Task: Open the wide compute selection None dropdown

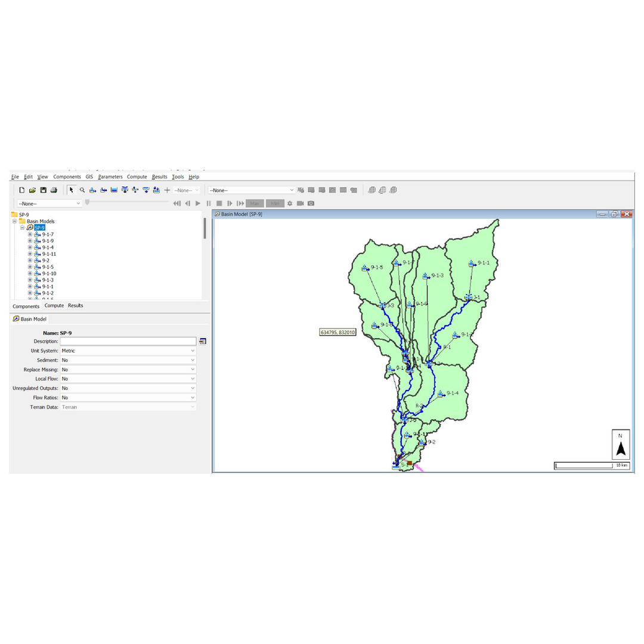Action: tap(252, 190)
